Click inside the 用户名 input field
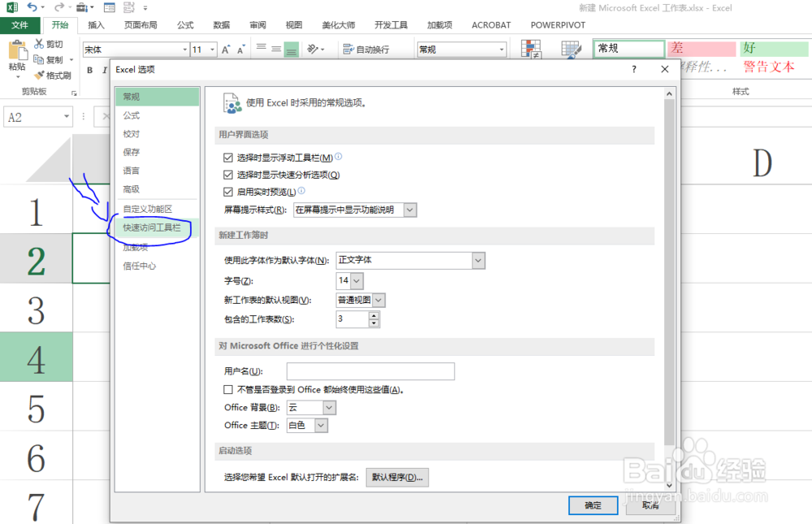The height and width of the screenshot is (524, 812). pos(371,371)
